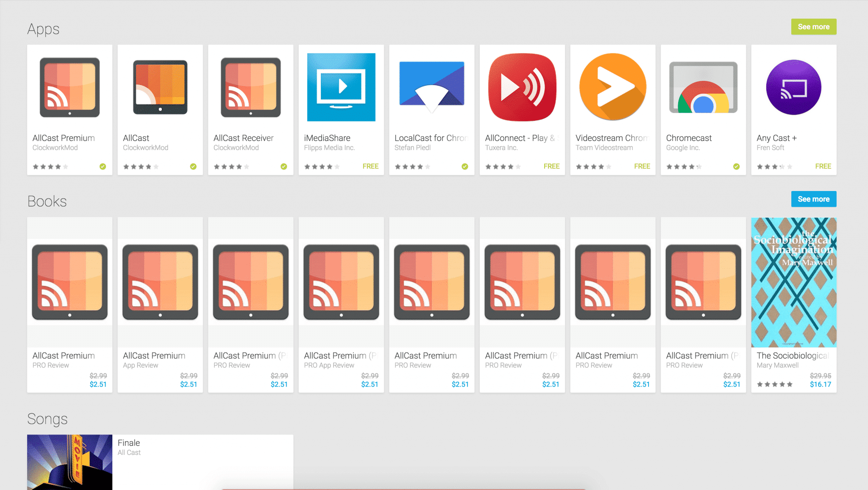
Task: Click installed checkmark on LocalCast card
Action: point(465,166)
